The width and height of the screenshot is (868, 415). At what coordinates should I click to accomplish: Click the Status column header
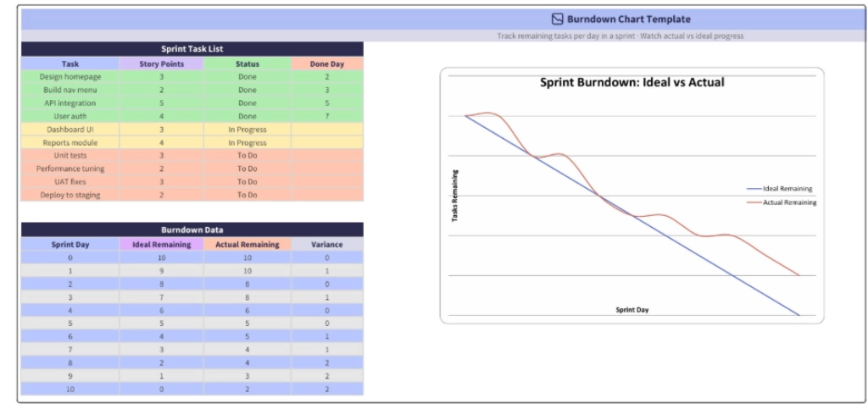coord(248,64)
